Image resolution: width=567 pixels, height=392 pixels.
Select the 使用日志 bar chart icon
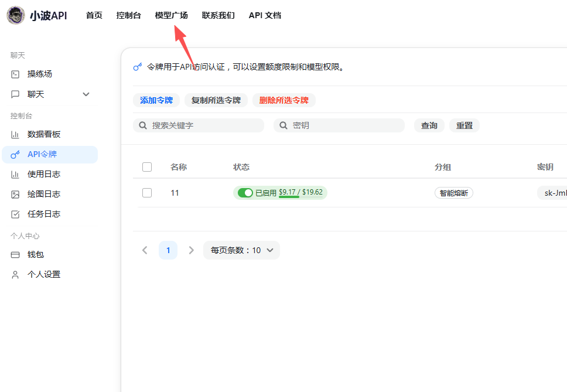click(x=15, y=174)
